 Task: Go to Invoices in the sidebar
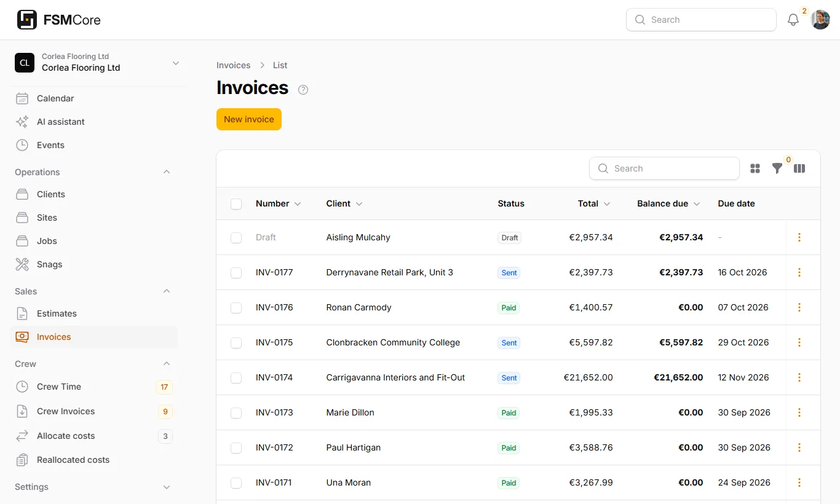[x=93, y=337]
